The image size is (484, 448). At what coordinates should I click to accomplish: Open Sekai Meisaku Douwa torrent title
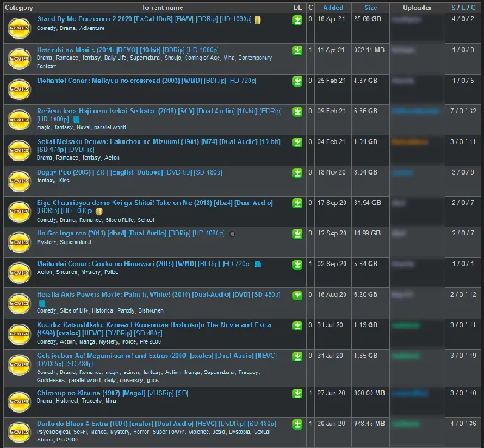tap(159, 145)
